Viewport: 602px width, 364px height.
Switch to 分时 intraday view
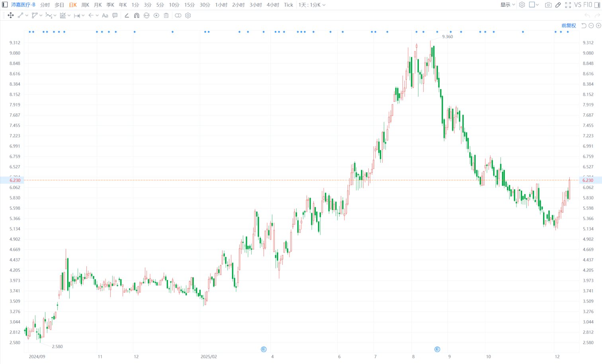pyautogui.click(x=45, y=5)
